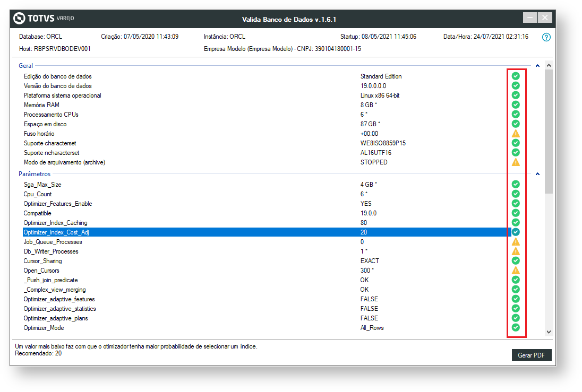Viewport: 582px width, 392px height.
Task: Click the Database: ORCL label
Action: point(40,37)
